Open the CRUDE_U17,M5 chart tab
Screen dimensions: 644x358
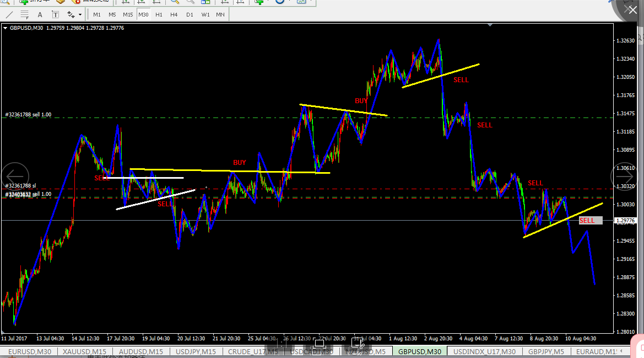point(253,352)
